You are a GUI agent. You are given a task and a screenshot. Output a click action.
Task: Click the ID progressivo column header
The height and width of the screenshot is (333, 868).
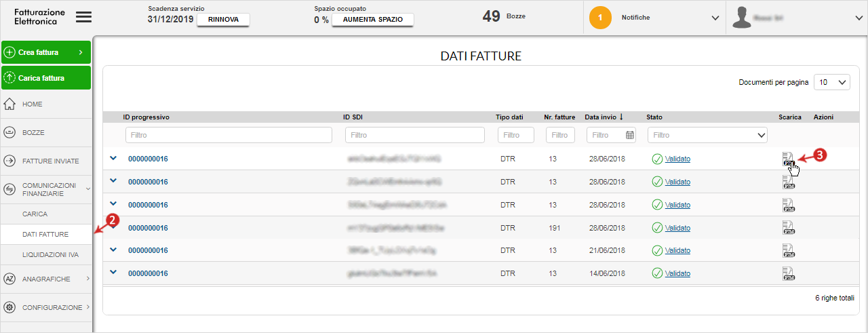pyautogui.click(x=146, y=117)
